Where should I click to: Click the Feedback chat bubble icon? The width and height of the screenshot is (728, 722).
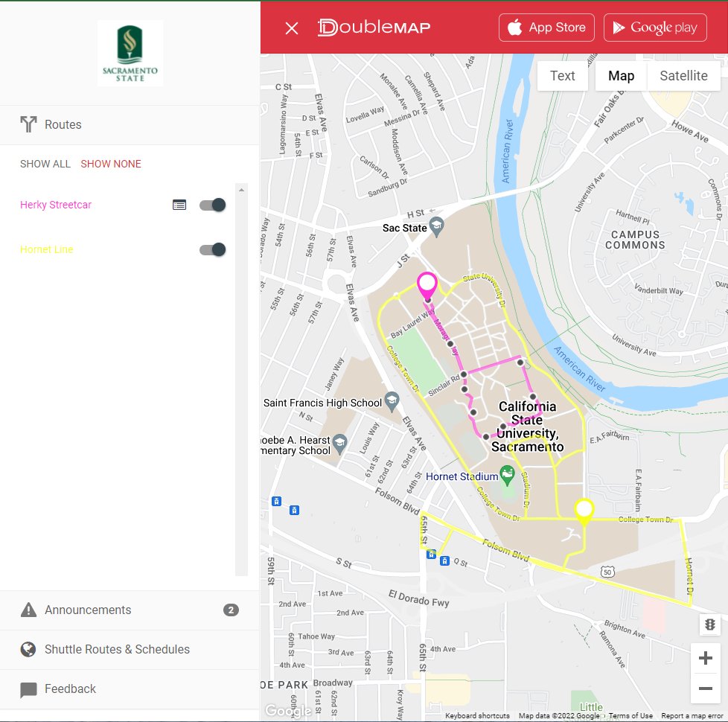(x=28, y=689)
